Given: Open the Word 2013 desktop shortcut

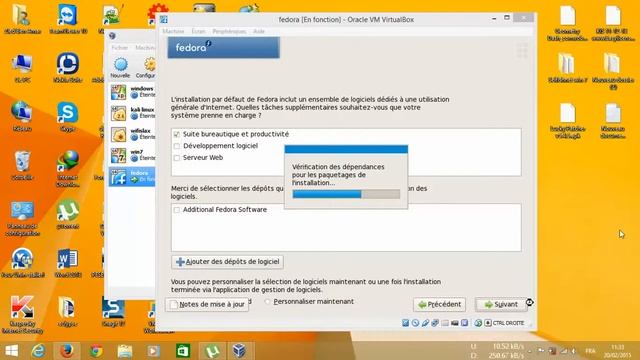Looking at the screenshot, I should click(68, 263).
